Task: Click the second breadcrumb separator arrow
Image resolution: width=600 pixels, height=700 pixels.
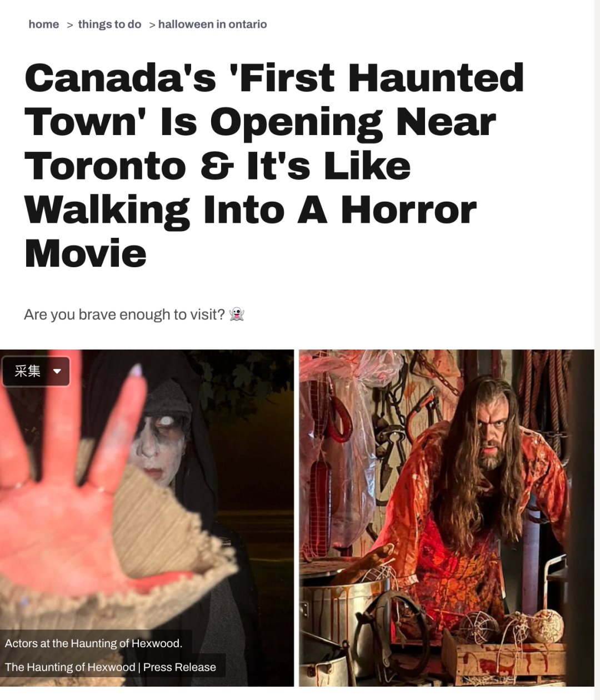Action: pyautogui.click(x=152, y=25)
